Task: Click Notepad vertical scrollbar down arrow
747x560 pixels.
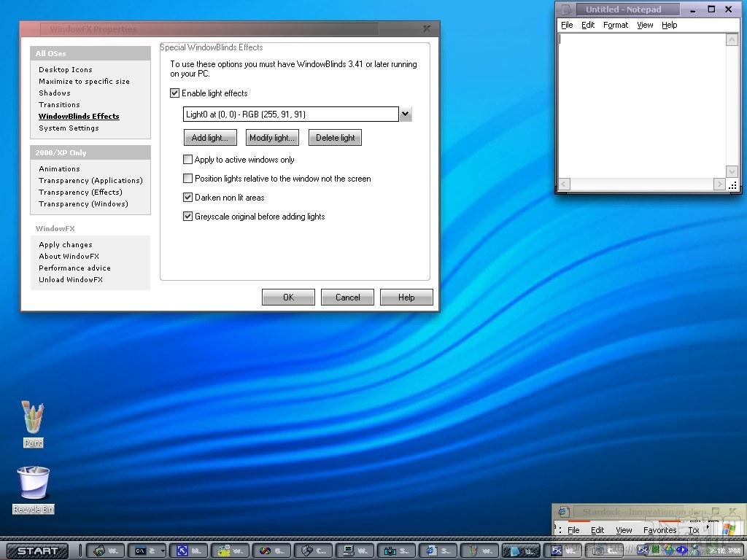Action: pos(732,171)
